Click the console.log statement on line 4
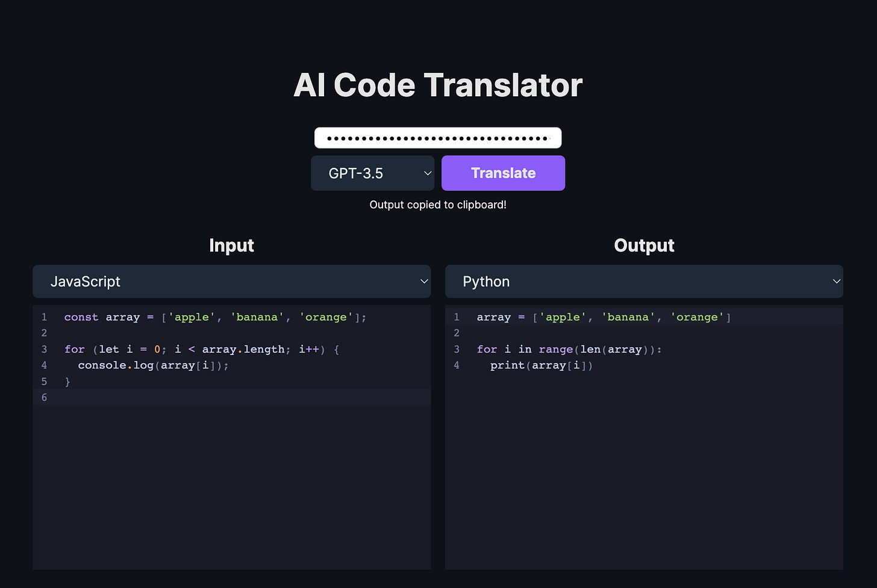This screenshot has width=877, height=588. tap(152, 365)
